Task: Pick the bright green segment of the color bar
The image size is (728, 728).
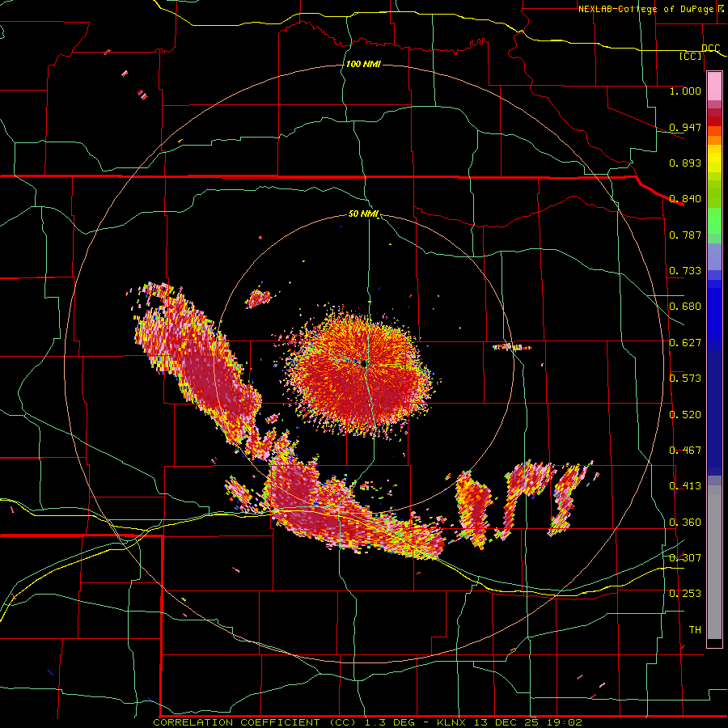Action: pyautogui.click(x=714, y=222)
